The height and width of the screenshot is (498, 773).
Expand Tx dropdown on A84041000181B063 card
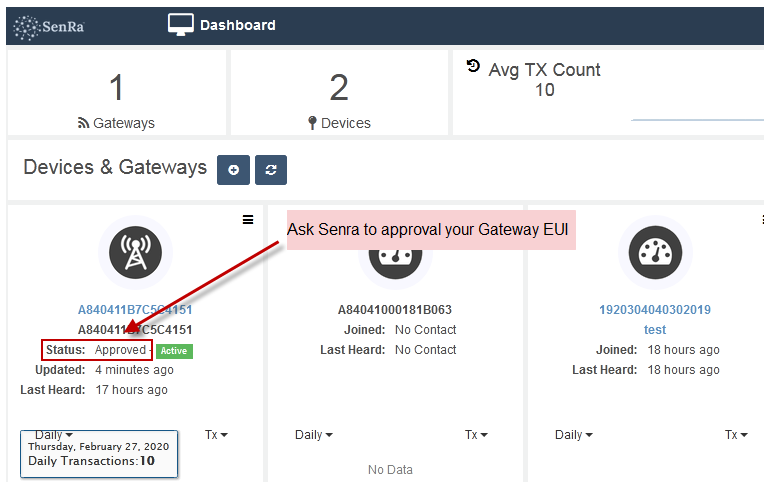pos(476,435)
